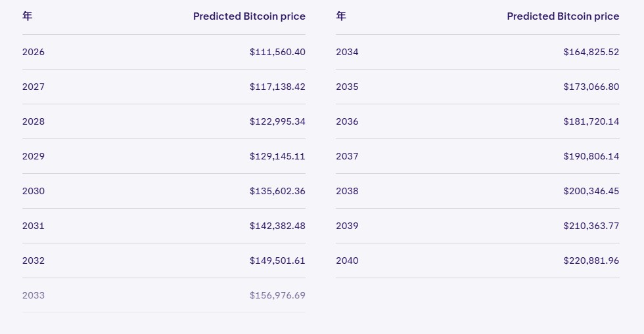Image resolution: width=644 pixels, height=334 pixels.
Task: Select the $220,881.96 price for 2040
Action: click(x=591, y=261)
